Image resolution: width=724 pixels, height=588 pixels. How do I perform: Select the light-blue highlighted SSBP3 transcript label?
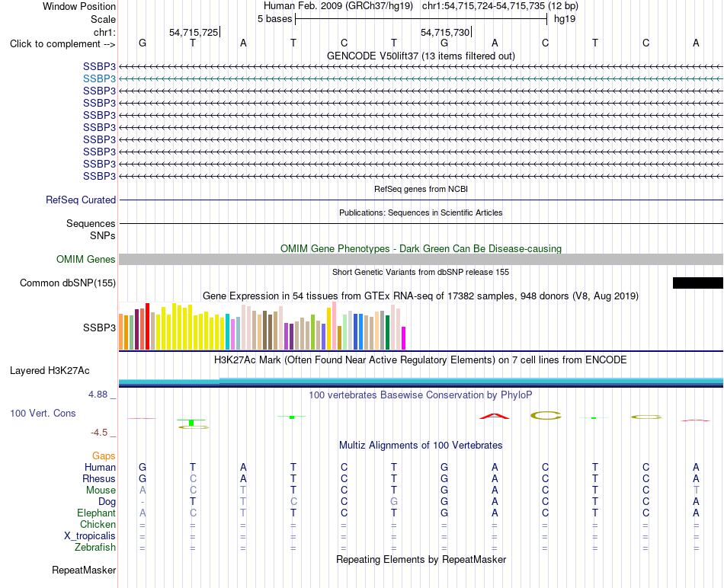point(99,78)
